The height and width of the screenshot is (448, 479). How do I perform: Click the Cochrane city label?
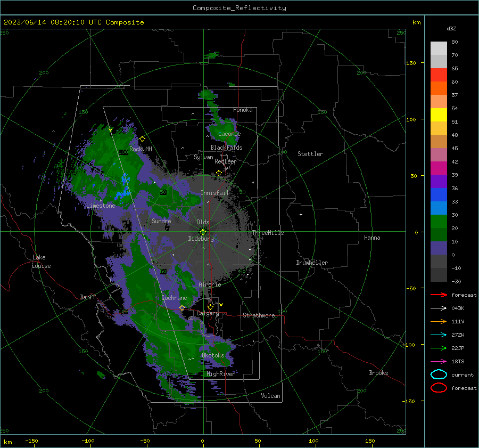174,298
